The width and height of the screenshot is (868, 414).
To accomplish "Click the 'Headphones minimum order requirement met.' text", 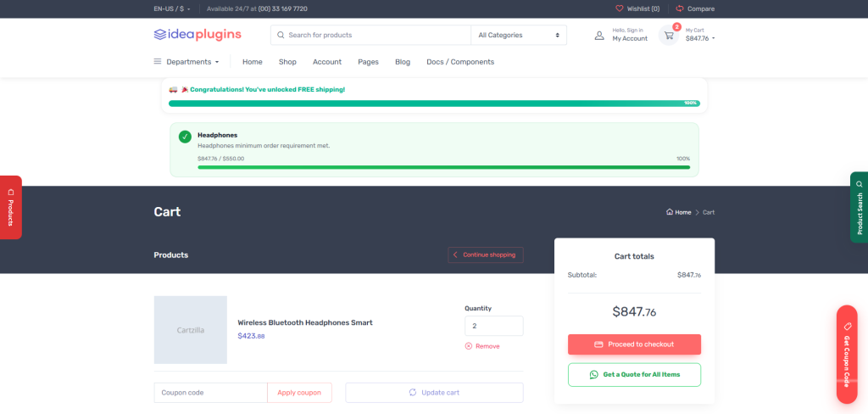I will pyautogui.click(x=264, y=146).
